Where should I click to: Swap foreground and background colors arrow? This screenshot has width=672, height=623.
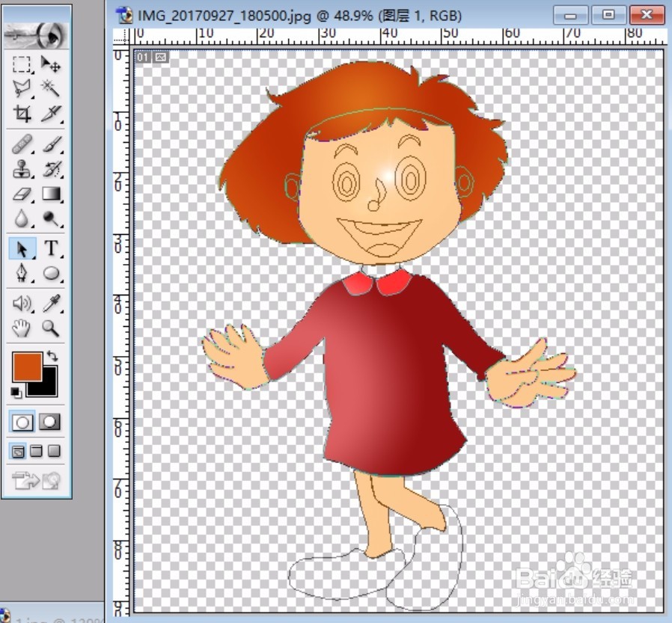pyautogui.click(x=52, y=356)
